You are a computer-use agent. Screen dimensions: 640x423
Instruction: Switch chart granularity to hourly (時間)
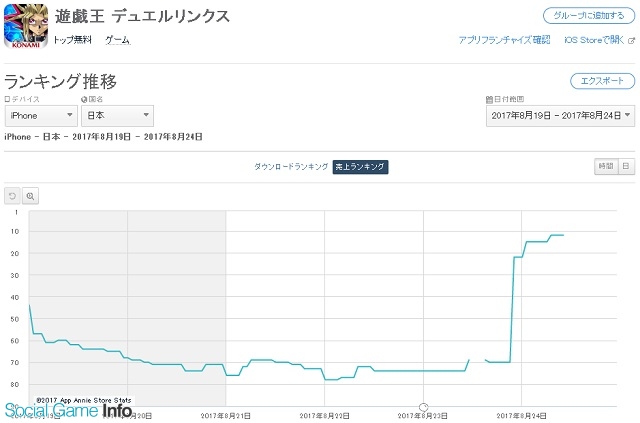point(604,166)
